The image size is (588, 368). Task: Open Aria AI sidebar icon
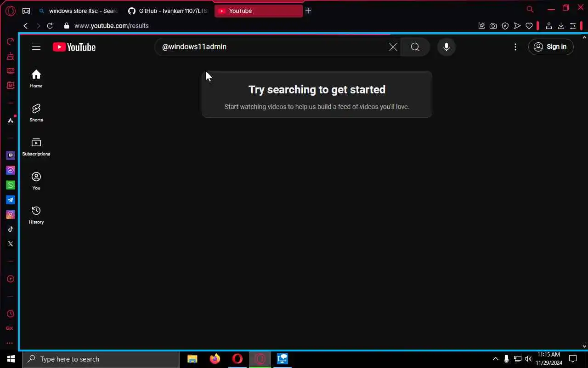click(x=11, y=121)
